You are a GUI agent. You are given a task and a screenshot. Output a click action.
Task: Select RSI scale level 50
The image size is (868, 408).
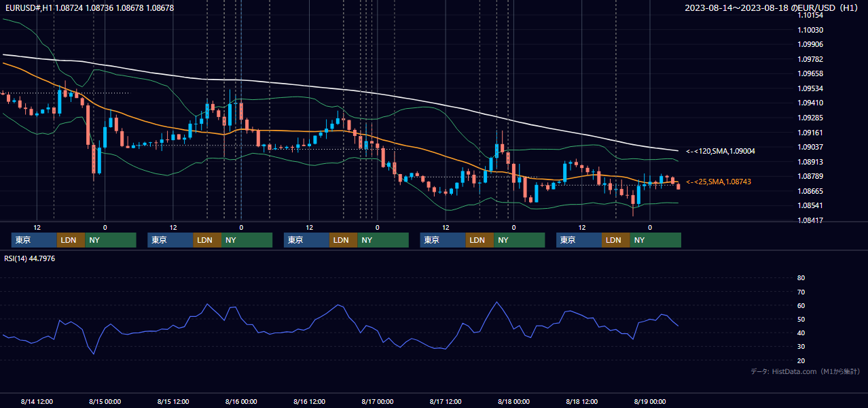point(801,319)
